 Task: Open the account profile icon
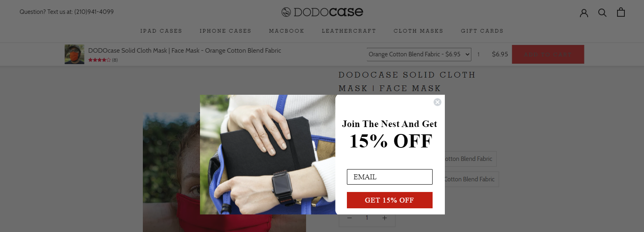584,13
